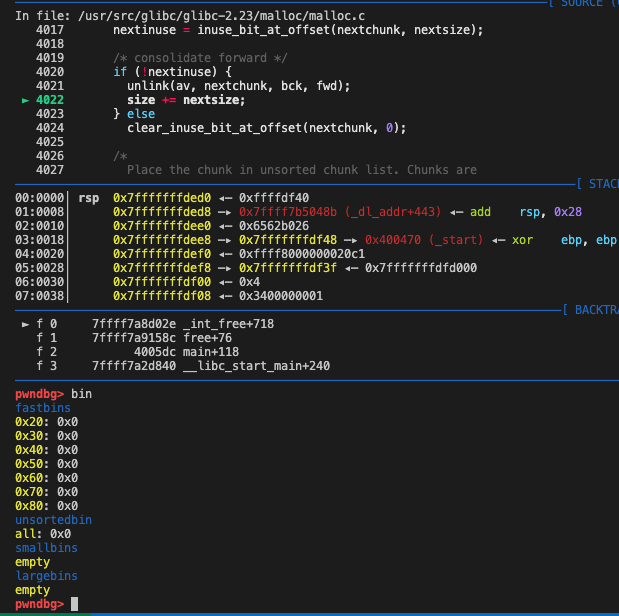Click the 'if (!nextinuse) {' line
Screen dimensions: 619x616
[173, 72]
